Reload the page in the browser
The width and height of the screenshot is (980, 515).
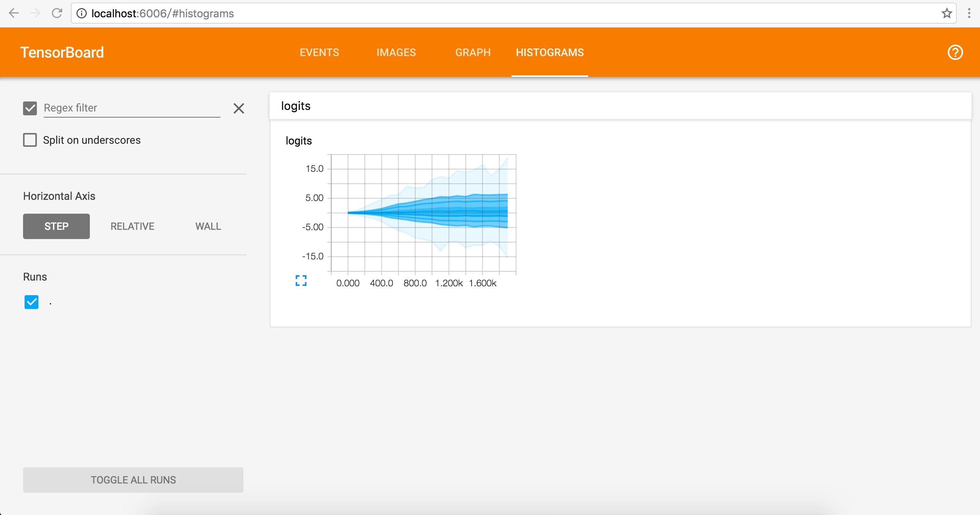point(57,13)
